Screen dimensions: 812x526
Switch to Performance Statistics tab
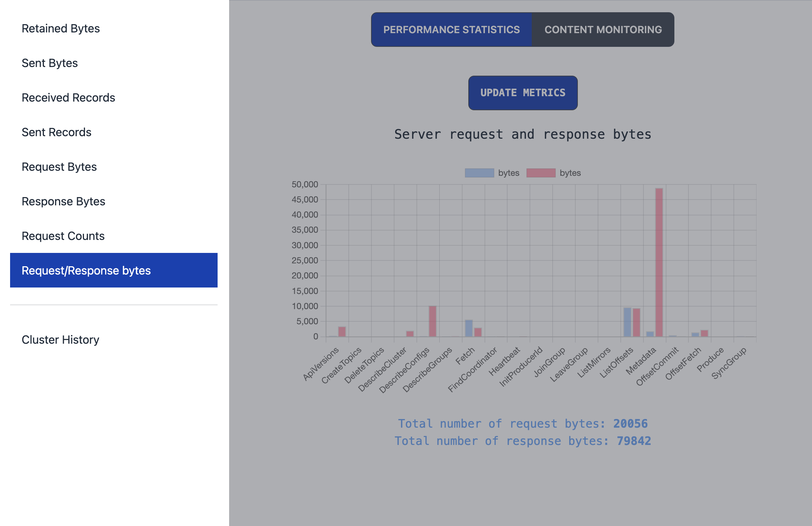pos(451,30)
